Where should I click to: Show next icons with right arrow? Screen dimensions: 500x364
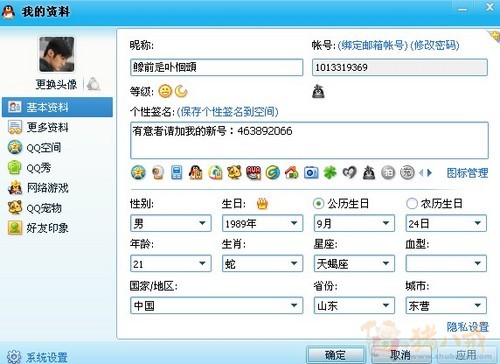coord(430,173)
